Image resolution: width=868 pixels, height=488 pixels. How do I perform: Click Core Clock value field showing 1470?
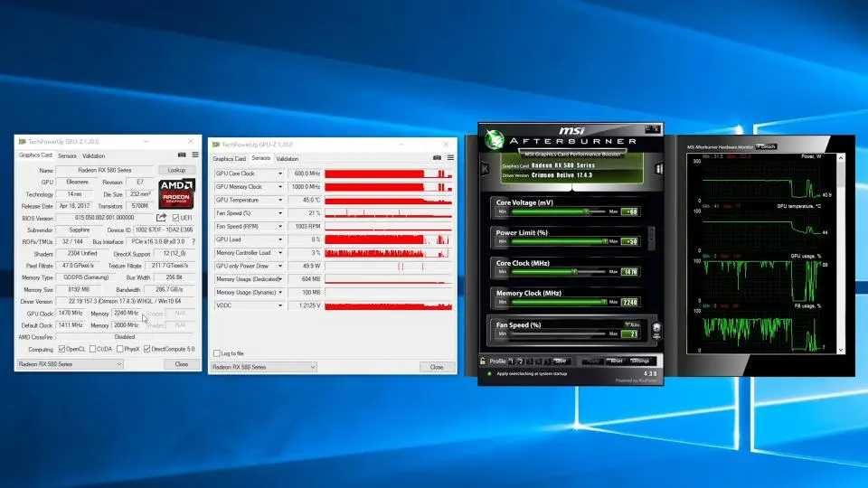pos(630,272)
